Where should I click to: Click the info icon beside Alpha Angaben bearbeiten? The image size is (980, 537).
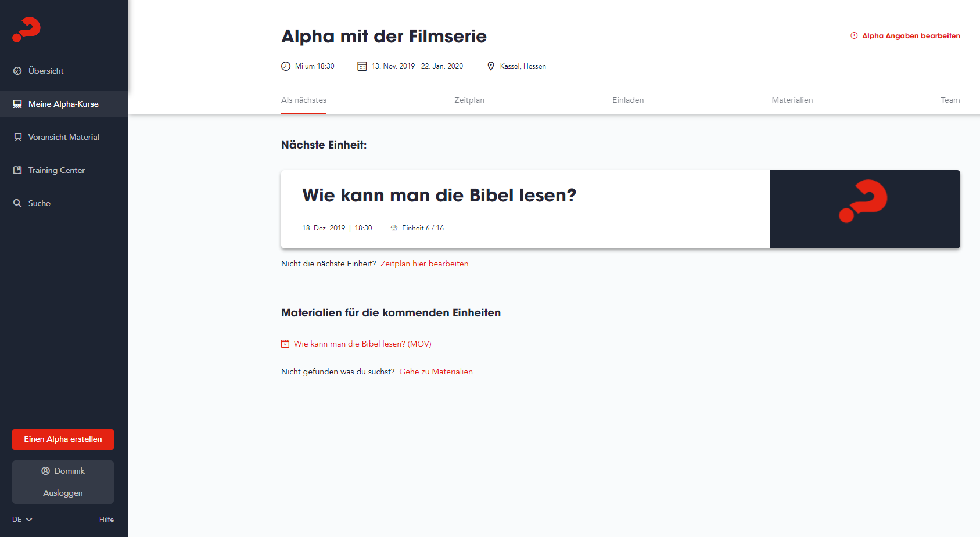point(854,35)
